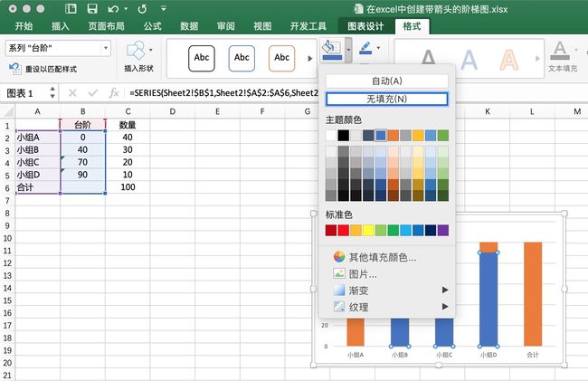Click the Reset to Match Style icon
The height and width of the screenshot is (381, 588).
[x=15, y=69]
